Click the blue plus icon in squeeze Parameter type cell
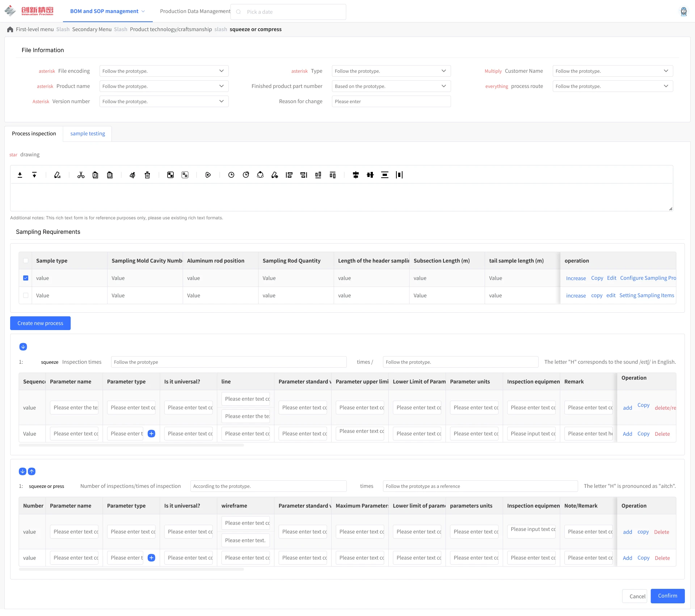 (152, 434)
